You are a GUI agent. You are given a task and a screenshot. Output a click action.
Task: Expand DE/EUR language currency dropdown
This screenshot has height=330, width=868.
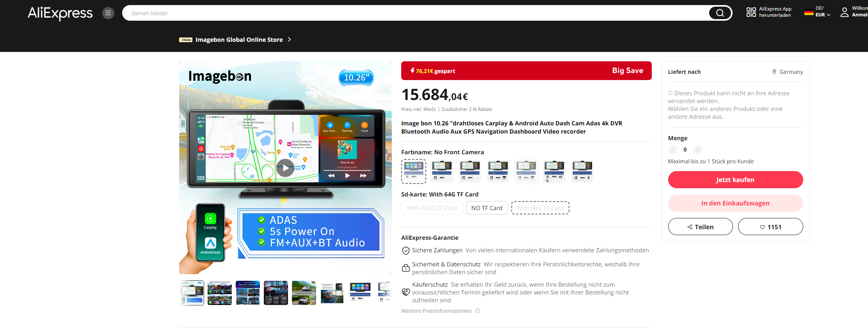pos(823,12)
